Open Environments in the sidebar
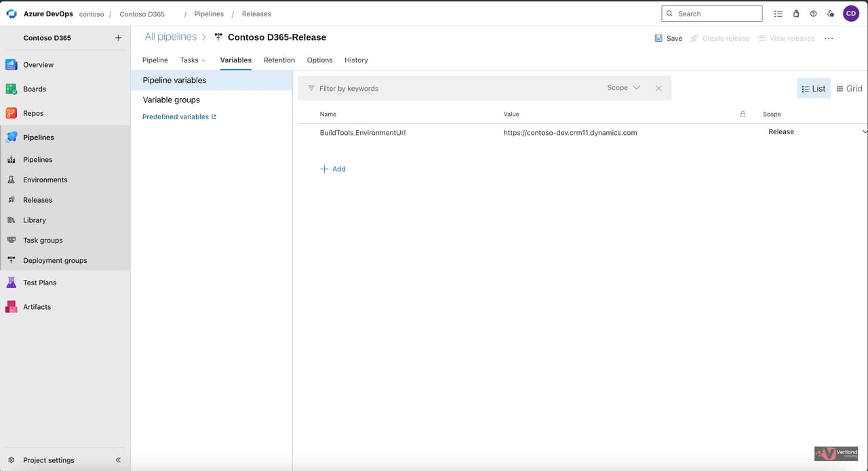 [x=45, y=180]
